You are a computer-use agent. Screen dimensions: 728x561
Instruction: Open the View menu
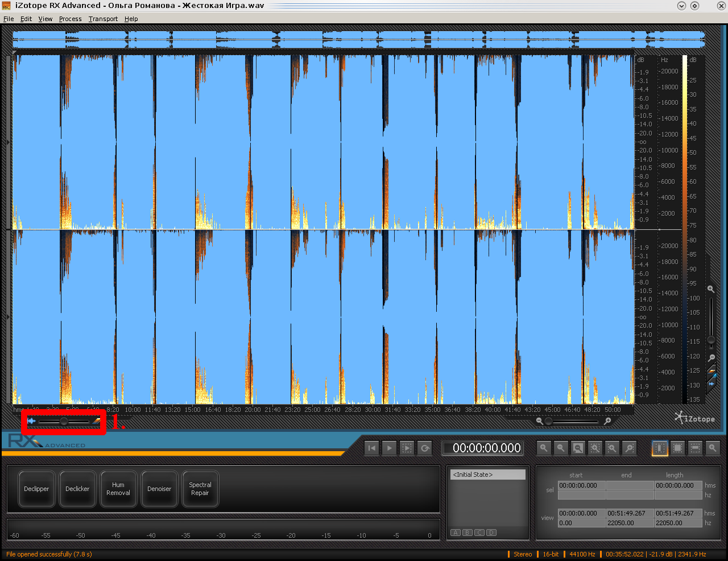[x=45, y=19]
